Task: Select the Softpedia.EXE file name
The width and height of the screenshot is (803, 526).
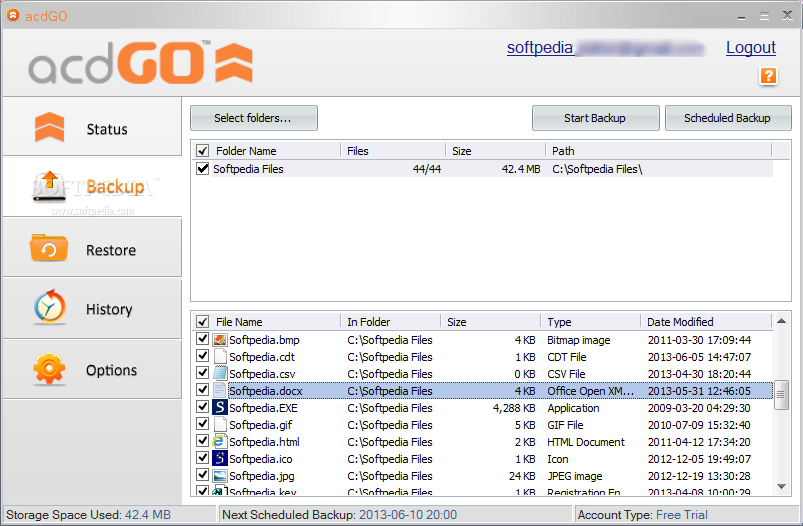Action: [263, 408]
